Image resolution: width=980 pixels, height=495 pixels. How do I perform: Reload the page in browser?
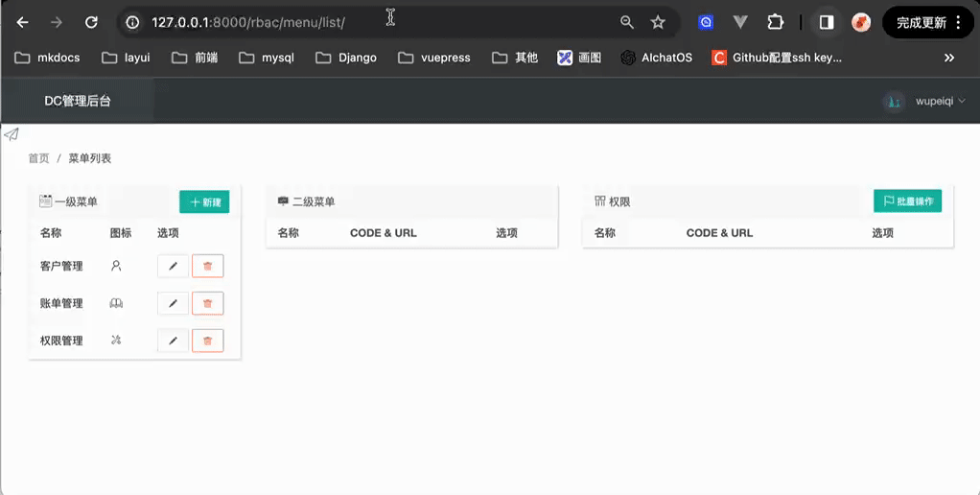[91, 22]
